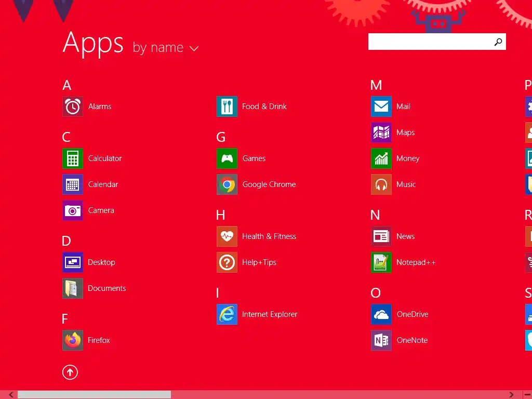This screenshot has height=399, width=532.
Task: Open the Food & Drink icon
Action: click(227, 107)
